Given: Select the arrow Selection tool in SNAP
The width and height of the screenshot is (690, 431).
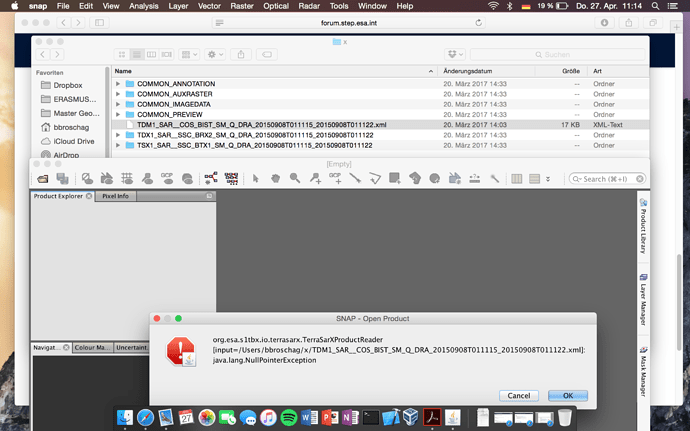Looking at the screenshot, I should (x=256, y=178).
